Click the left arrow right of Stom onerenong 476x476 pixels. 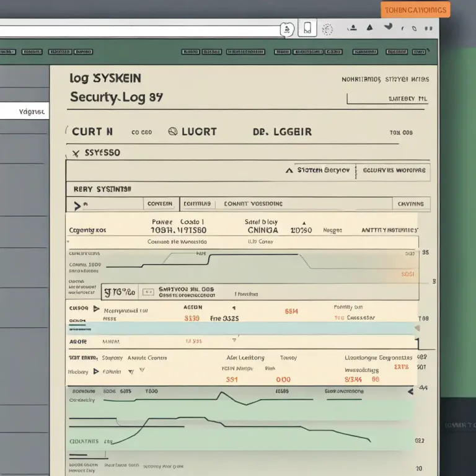410,391
